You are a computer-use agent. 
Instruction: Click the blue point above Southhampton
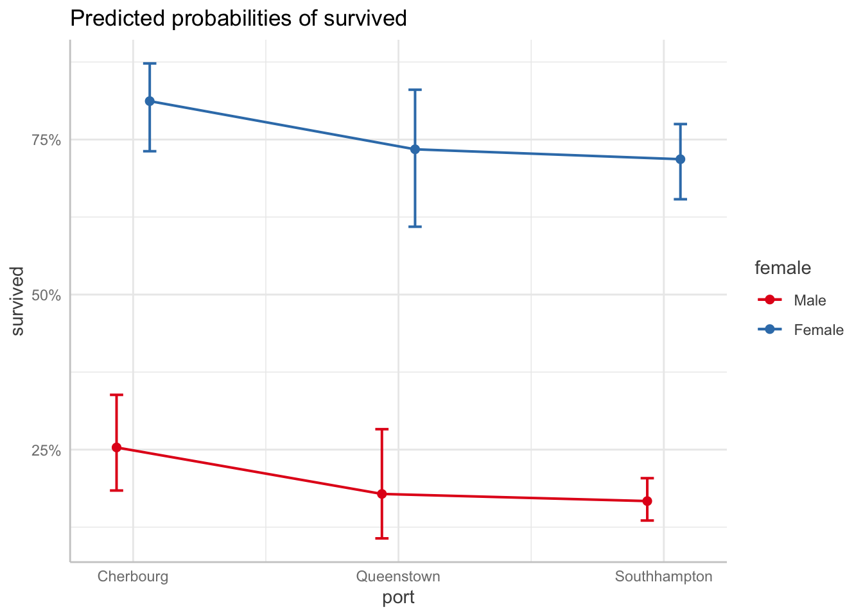point(680,159)
